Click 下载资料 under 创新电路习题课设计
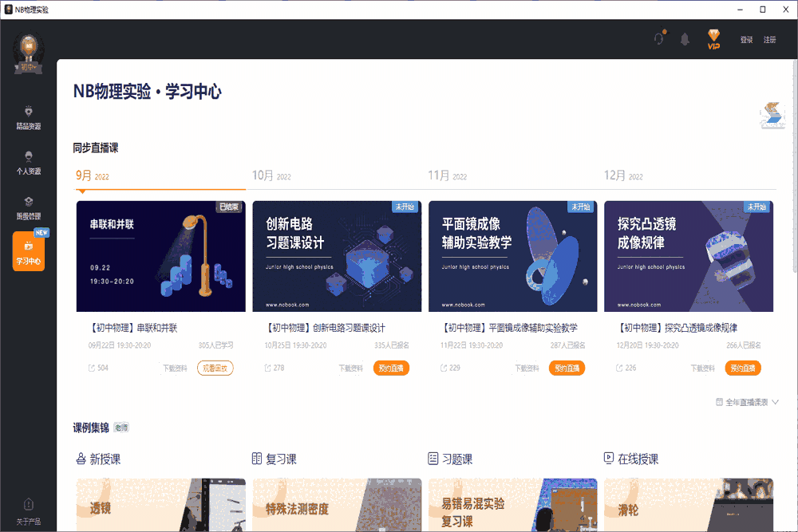The height and width of the screenshot is (532, 798). point(352,368)
